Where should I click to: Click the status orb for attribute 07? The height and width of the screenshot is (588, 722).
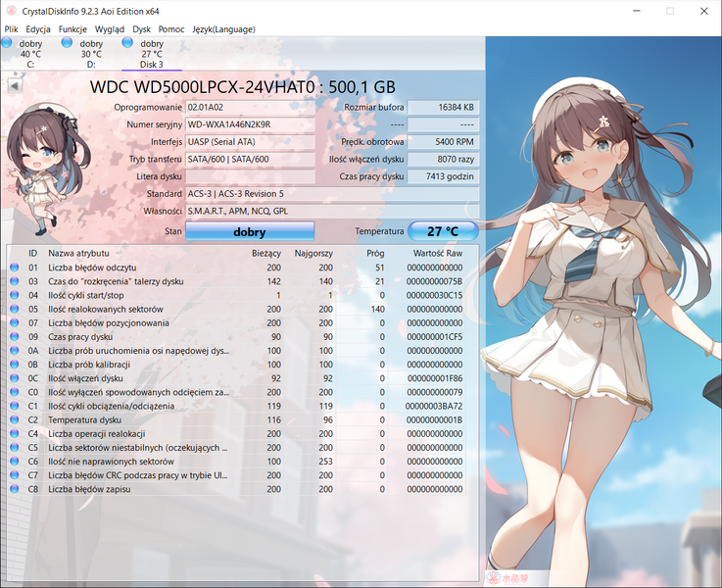click(15, 322)
